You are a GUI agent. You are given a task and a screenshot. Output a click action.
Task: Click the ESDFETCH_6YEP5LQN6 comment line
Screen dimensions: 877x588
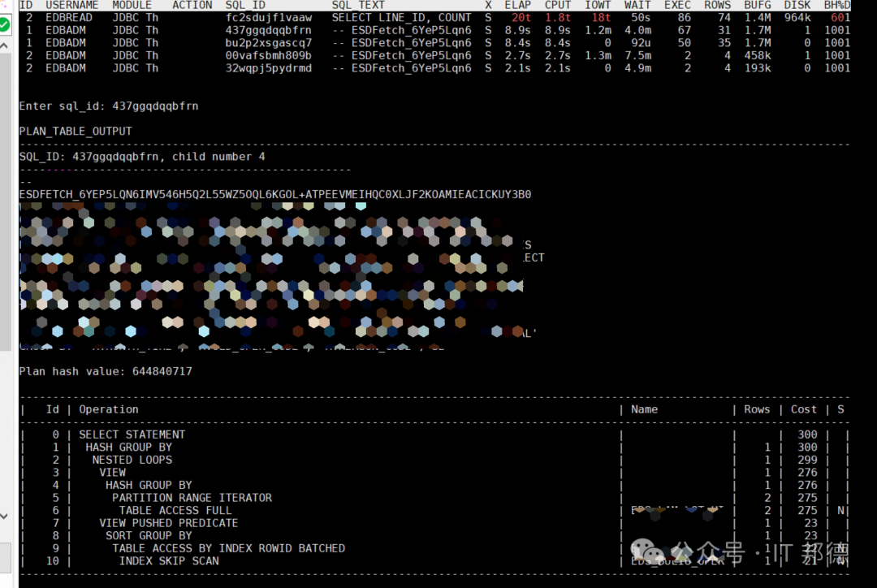coord(275,194)
